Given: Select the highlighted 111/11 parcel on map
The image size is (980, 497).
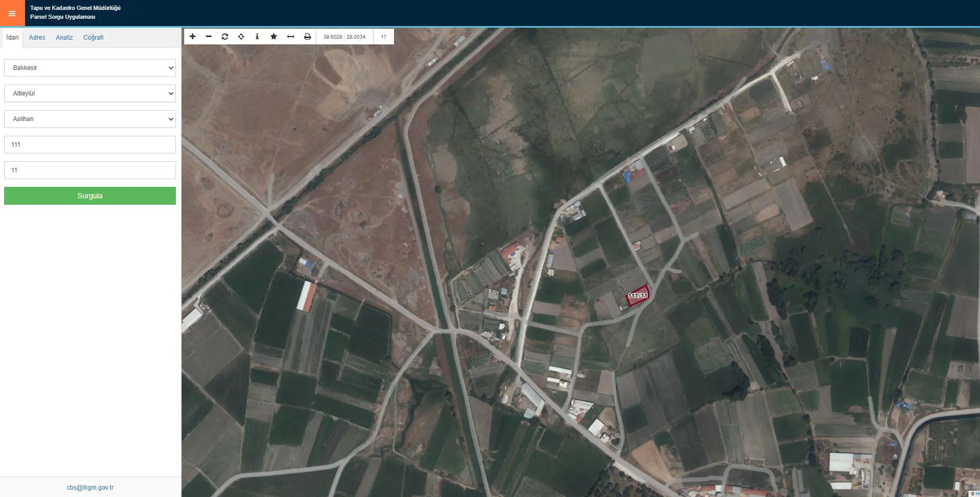Looking at the screenshot, I should coord(638,295).
